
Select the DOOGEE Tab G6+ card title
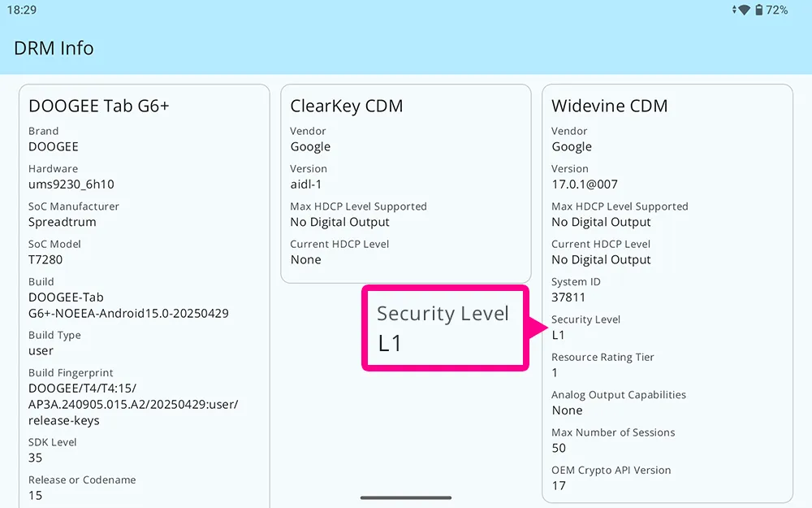coord(99,106)
